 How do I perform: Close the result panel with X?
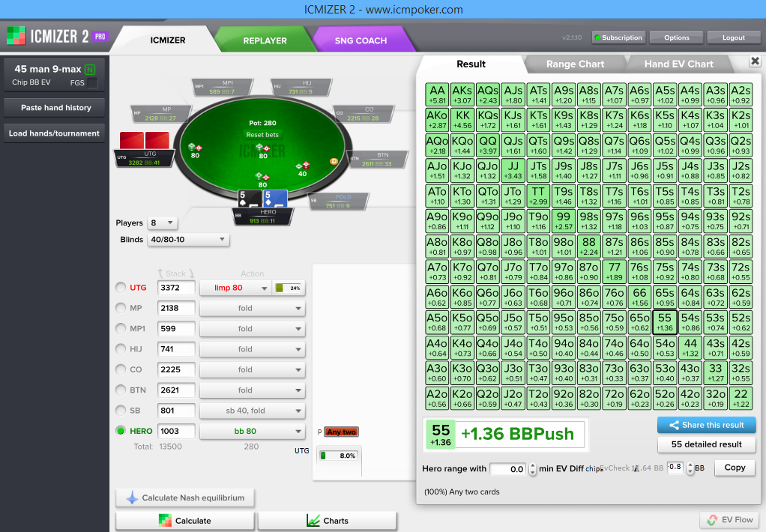tap(755, 61)
